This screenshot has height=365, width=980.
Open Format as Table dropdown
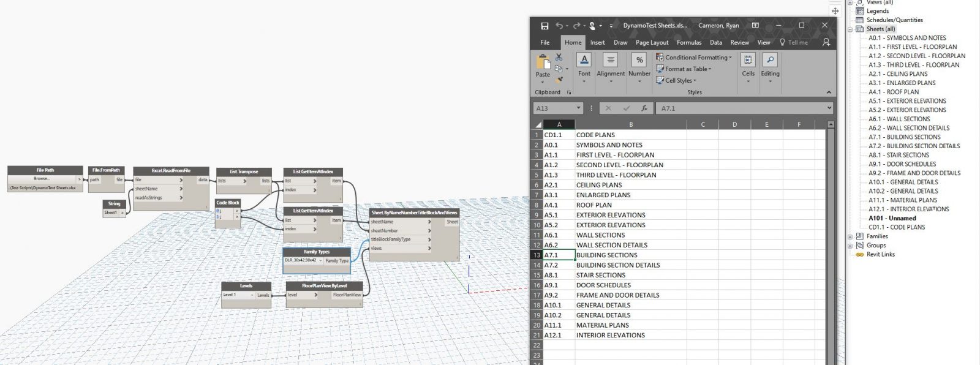click(684, 69)
